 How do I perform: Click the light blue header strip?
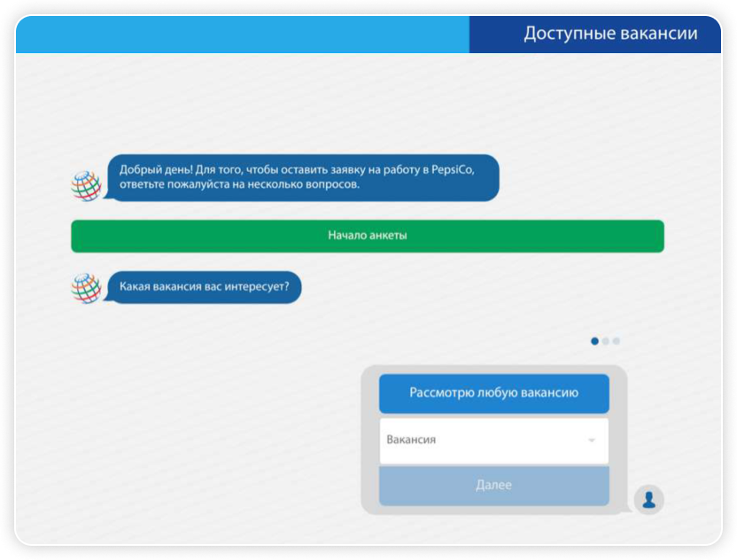(x=241, y=34)
